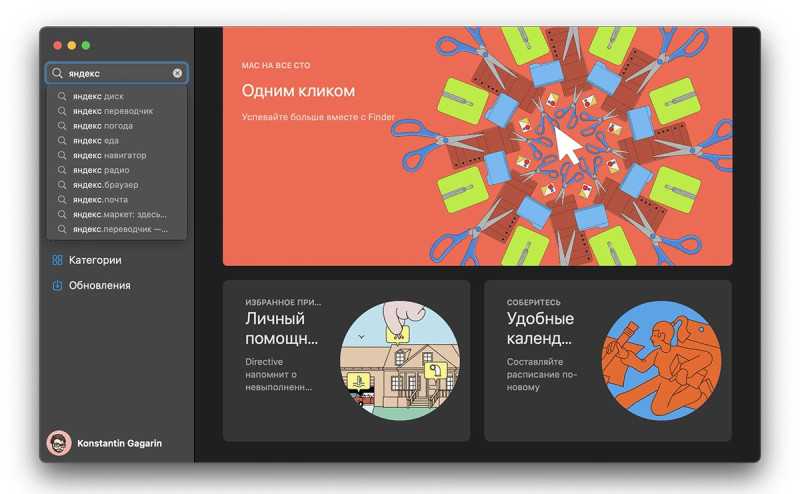Click the user avatar picture
The width and height of the screenshot is (800, 494).
click(x=59, y=443)
